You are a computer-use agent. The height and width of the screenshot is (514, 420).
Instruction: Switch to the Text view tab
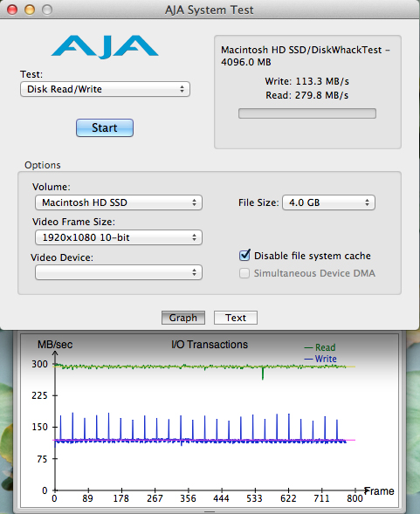(x=236, y=318)
